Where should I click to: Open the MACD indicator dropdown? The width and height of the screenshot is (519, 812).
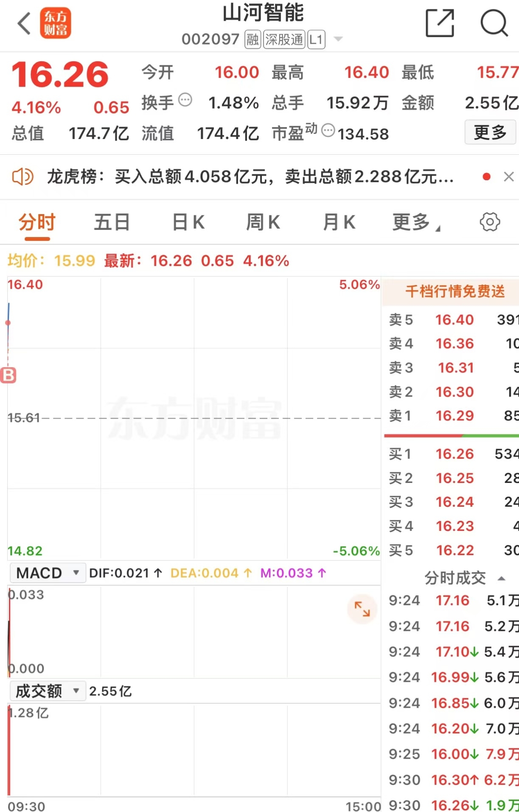[x=48, y=573]
